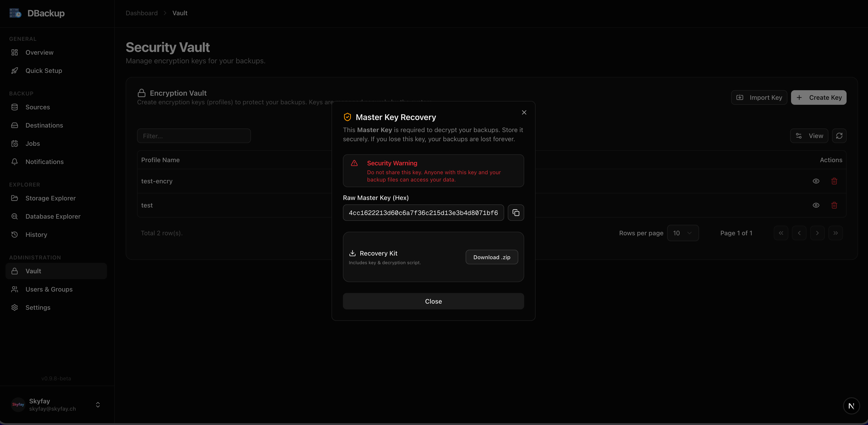The width and height of the screenshot is (868, 425).
Task: Click the DBackup logo icon
Action: pyautogui.click(x=15, y=13)
